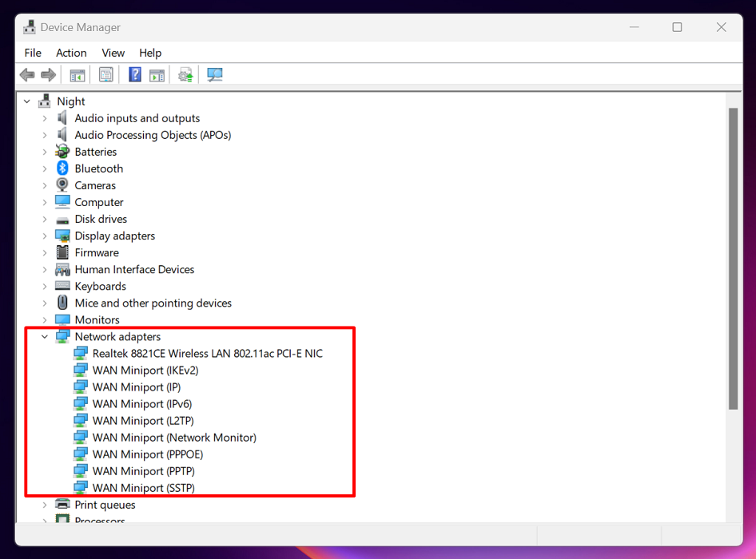The image size is (756, 559).
Task: Expand the Network adapters category
Action: (x=45, y=336)
